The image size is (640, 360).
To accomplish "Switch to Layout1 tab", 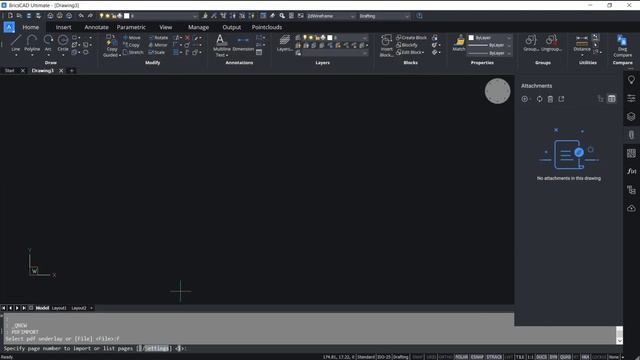I will (59, 308).
